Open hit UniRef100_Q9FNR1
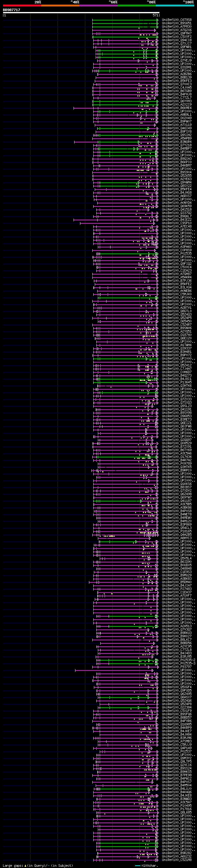Image resolution: width=197 pixels, height=868 pixels. pos(177,47)
